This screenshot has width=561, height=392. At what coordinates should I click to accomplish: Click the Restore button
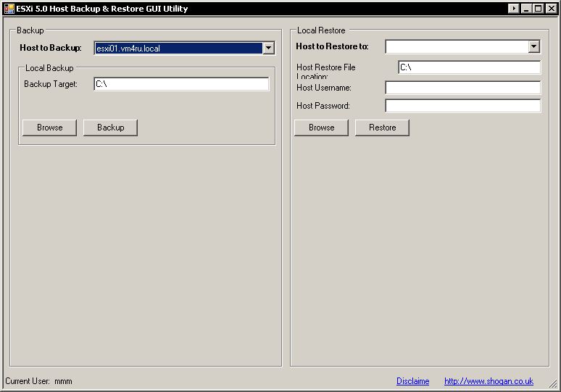pyautogui.click(x=383, y=128)
